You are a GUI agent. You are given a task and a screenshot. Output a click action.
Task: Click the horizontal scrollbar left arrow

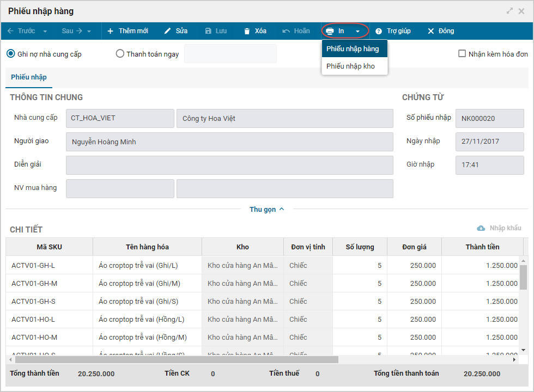pos(10,360)
